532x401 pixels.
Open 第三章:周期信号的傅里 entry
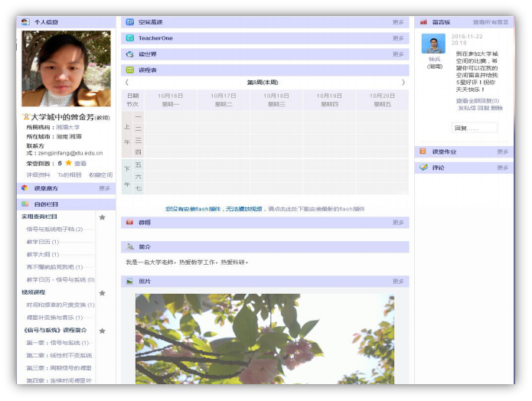pyautogui.click(x=59, y=368)
